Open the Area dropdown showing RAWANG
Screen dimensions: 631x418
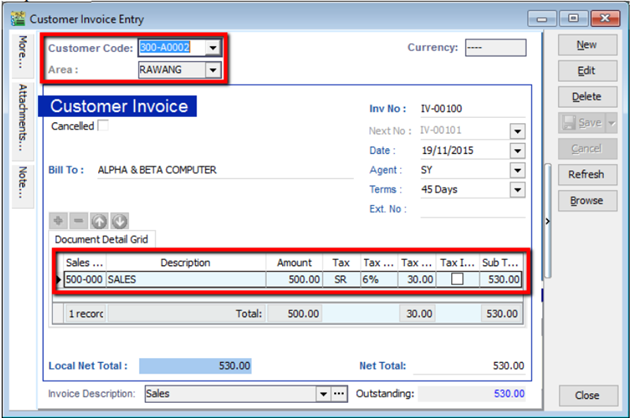point(212,70)
